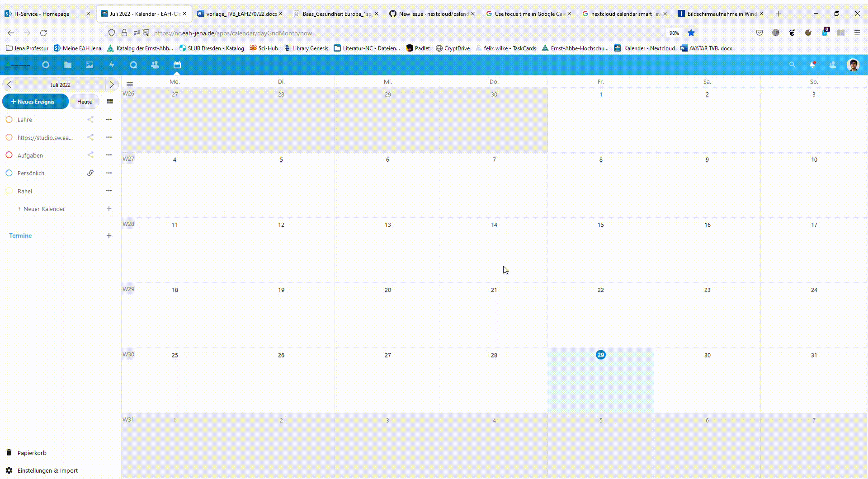The width and height of the screenshot is (868, 479).
Task: Open the search magnifier in the top bar
Action: tap(792, 65)
